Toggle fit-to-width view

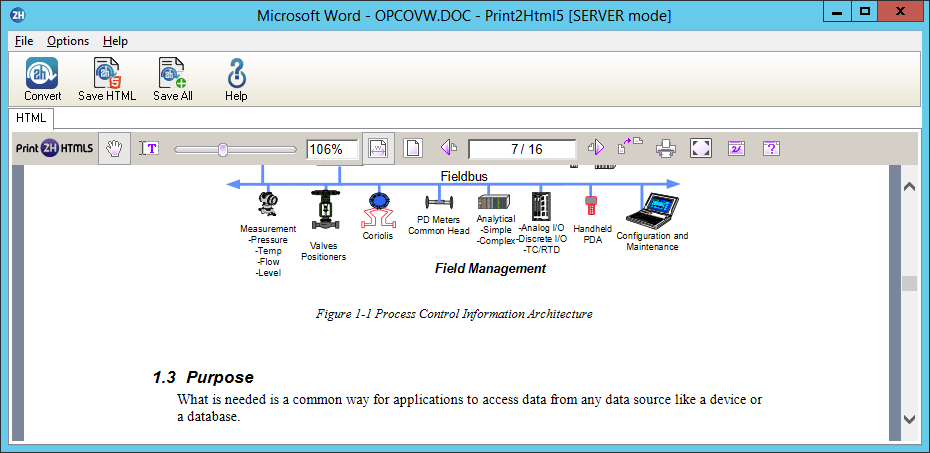[x=378, y=148]
